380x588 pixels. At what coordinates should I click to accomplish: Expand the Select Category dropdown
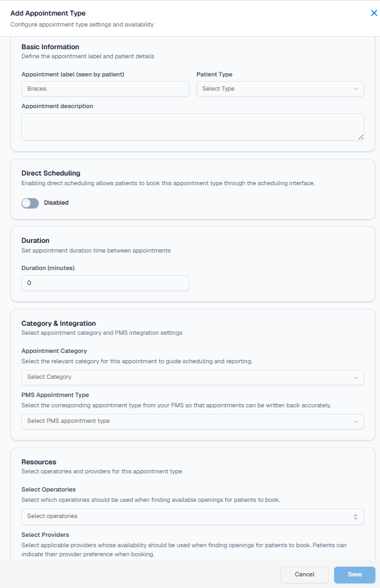coord(192,378)
